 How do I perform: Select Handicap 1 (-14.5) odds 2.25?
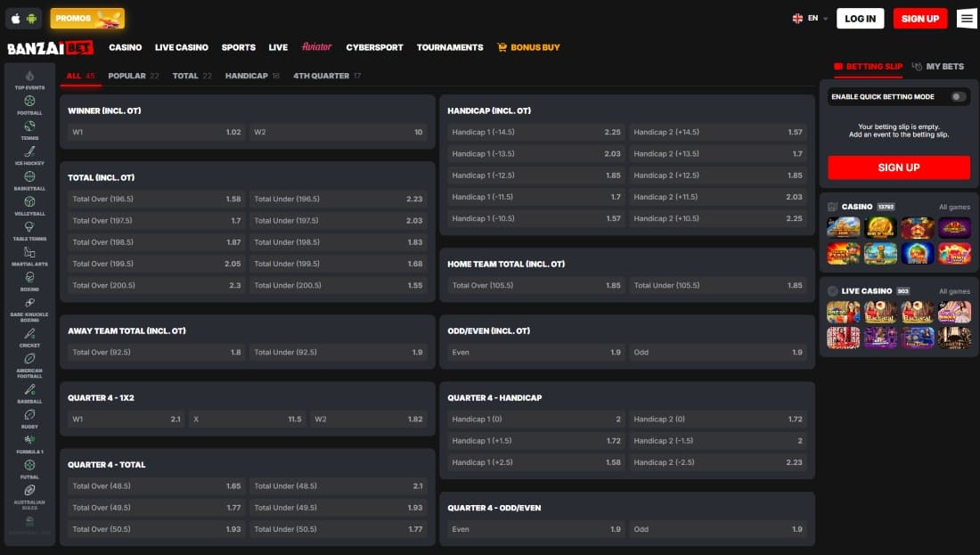[x=536, y=133]
